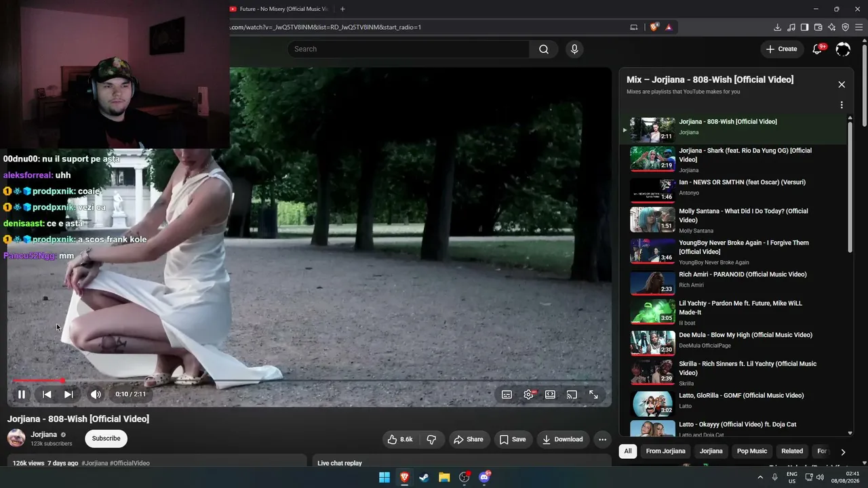
Task: Subscribe to the Jorjiana channel
Action: [106, 439]
